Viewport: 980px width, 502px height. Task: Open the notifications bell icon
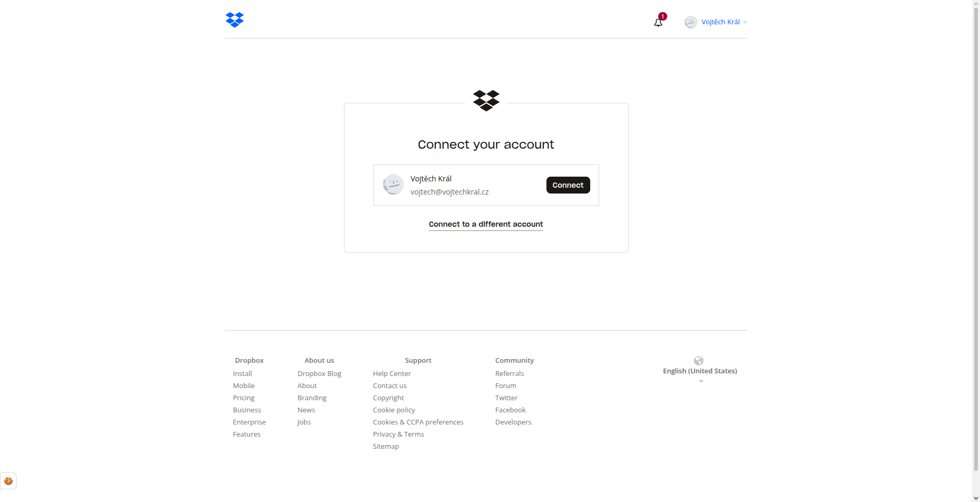pos(658,22)
